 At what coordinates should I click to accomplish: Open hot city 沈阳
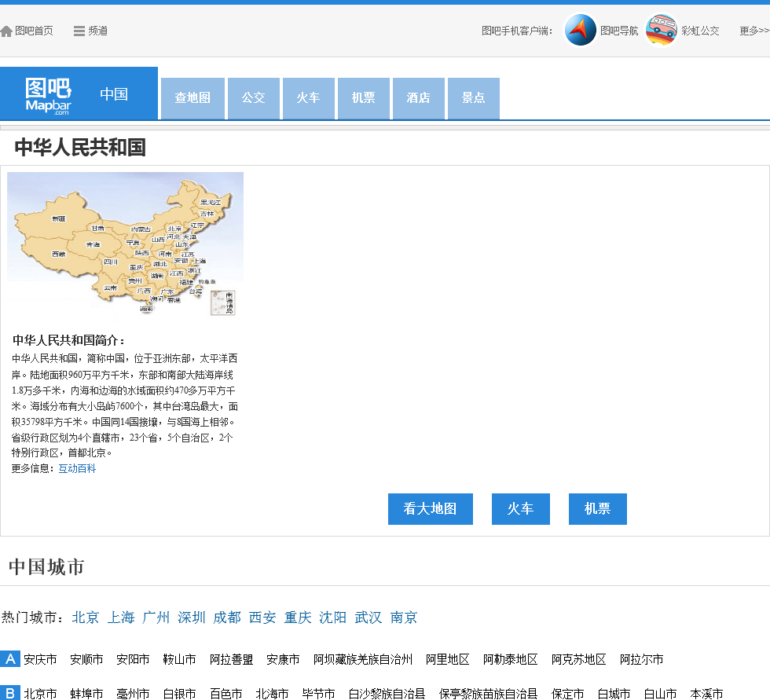pos(333,618)
